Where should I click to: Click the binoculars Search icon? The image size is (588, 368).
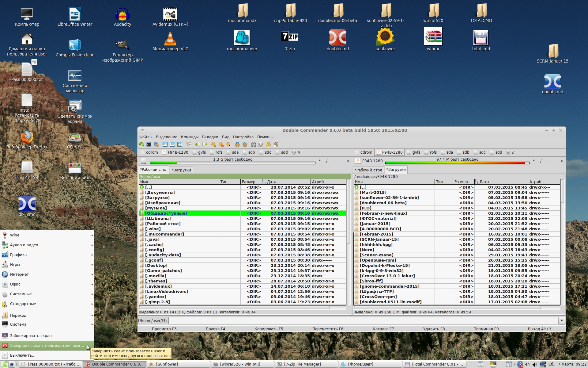[253, 144]
